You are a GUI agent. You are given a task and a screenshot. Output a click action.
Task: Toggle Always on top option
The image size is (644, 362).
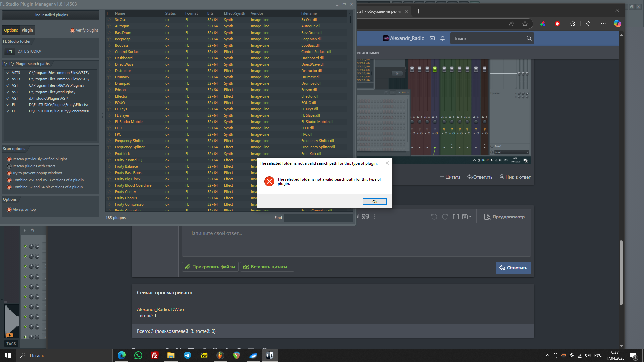(9, 210)
